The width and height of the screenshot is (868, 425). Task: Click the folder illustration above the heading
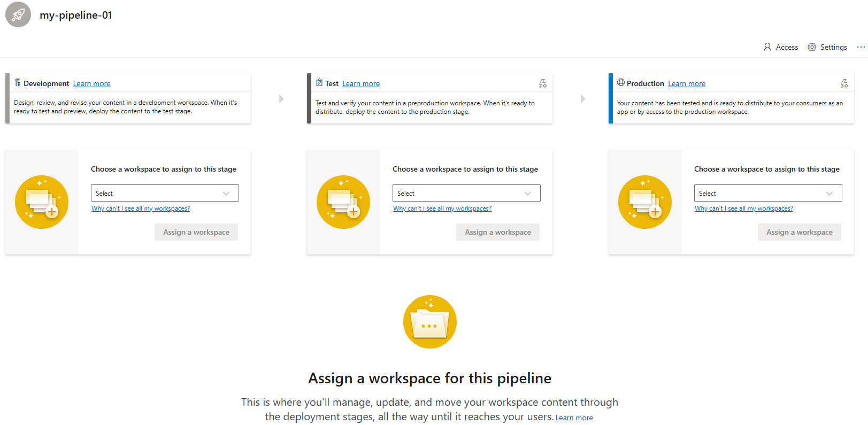coord(430,322)
